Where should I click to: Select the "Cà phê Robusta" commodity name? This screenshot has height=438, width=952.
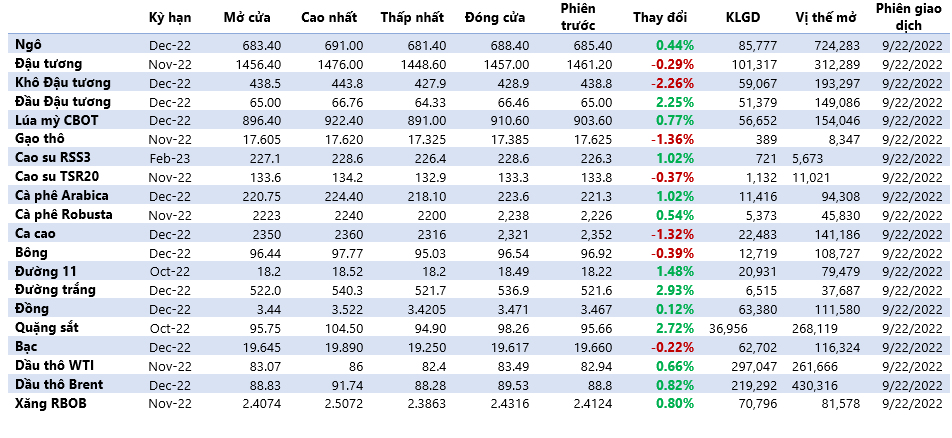pos(63,214)
